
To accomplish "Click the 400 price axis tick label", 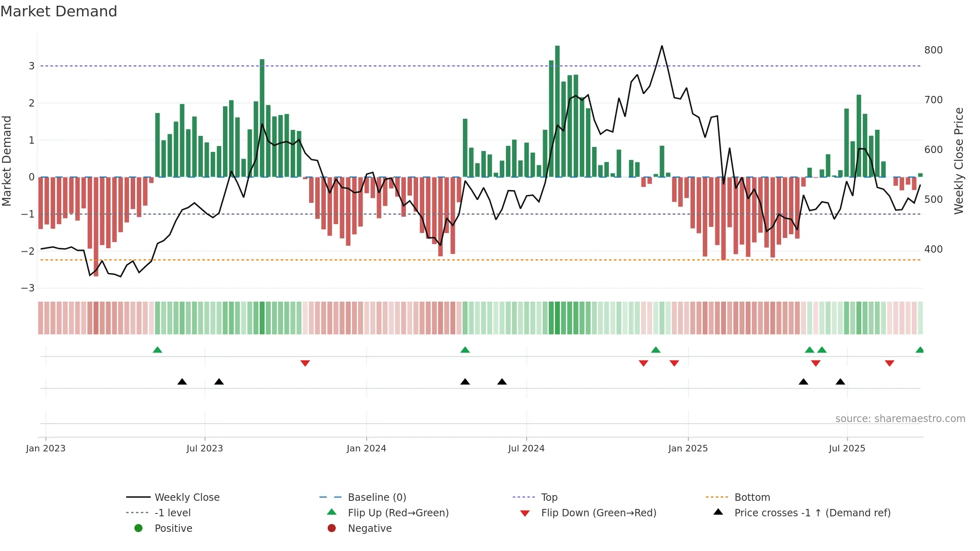I will (x=933, y=249).
